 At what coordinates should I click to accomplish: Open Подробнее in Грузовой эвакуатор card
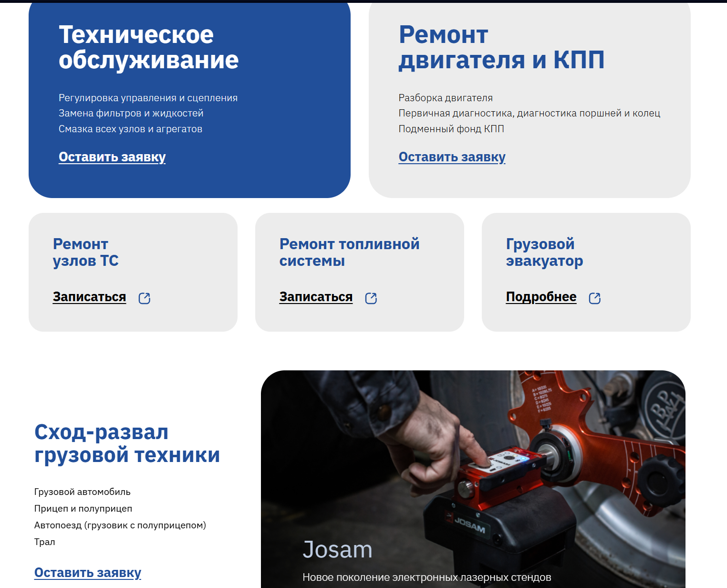[x=541, y=297]
